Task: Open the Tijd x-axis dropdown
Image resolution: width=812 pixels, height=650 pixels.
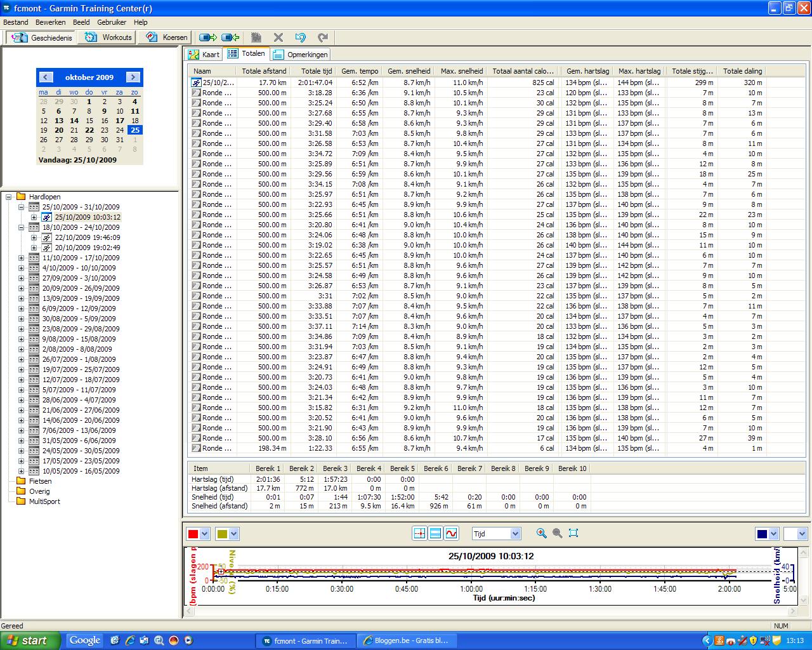Action: tap(515, 534)
